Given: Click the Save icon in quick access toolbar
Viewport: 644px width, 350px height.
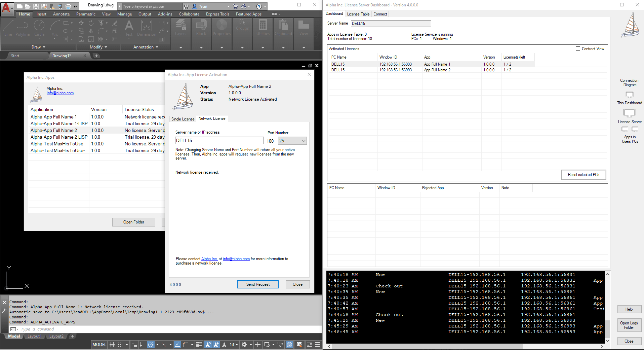Looking at the screenshot, I should pyautogui.click(x=36, y=6).
